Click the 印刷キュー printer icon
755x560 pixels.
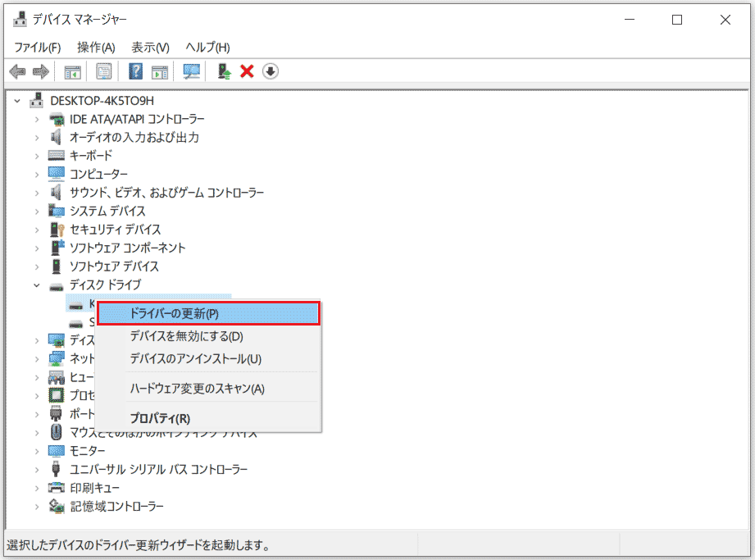pos(57,488)
